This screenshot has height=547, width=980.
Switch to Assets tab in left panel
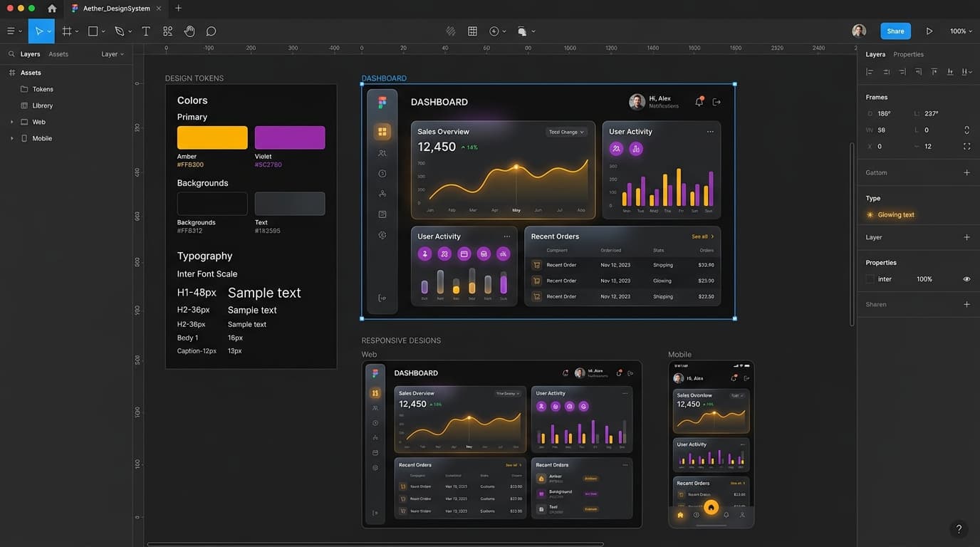click(x=58, y=54)
